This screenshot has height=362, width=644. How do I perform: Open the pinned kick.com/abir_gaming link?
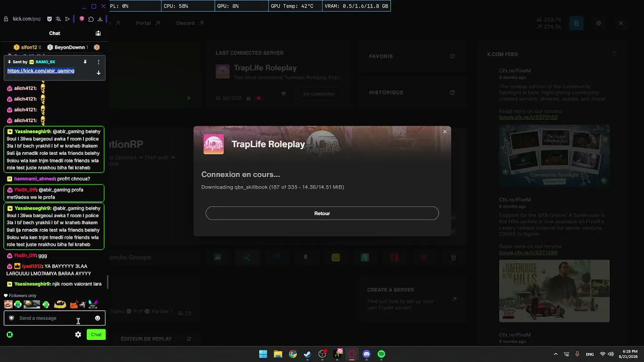(x=41, y=71)
